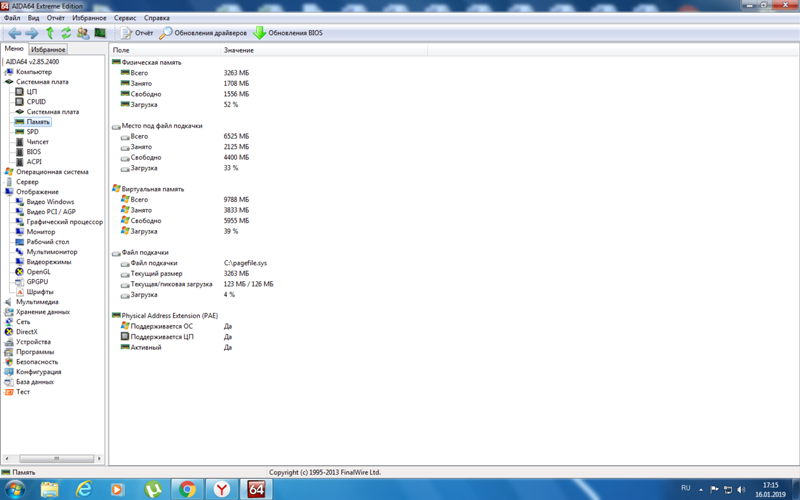The image size is (800, 500).
Task: Open the Отчёт menu in menu bar
Action: pyautogui.click(x=56, y=18)
